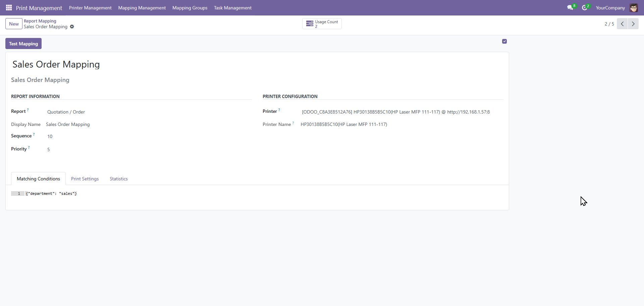Viewport: 644px width, 306px height.
Task: Go to next record arrow
Action: tap(633, 24)
